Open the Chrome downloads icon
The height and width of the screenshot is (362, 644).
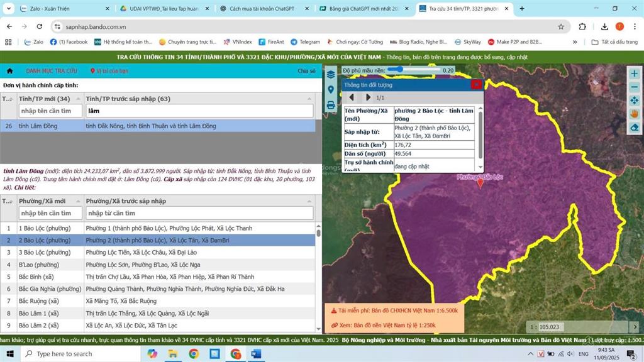[604, 26]
